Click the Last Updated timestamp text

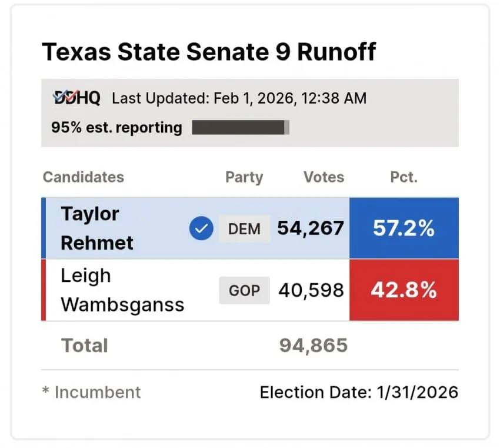[239, 98]
